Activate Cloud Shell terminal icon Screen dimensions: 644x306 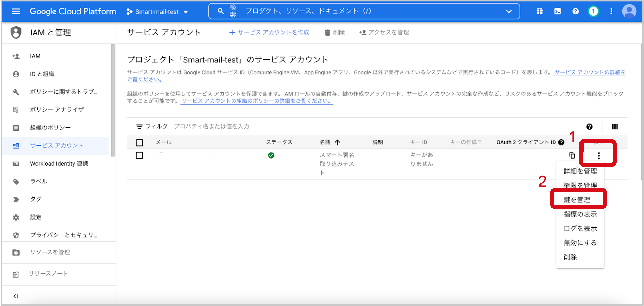tap(557, 11)
